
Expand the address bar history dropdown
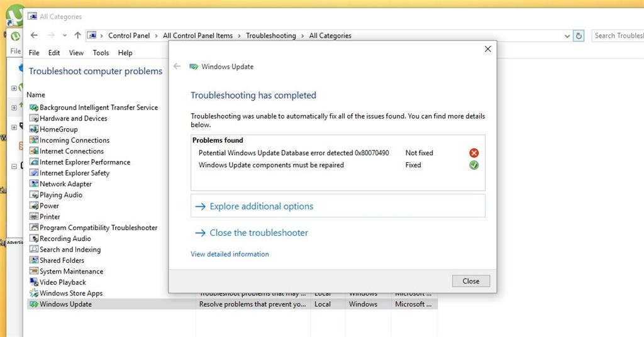[x=567, y=36]
